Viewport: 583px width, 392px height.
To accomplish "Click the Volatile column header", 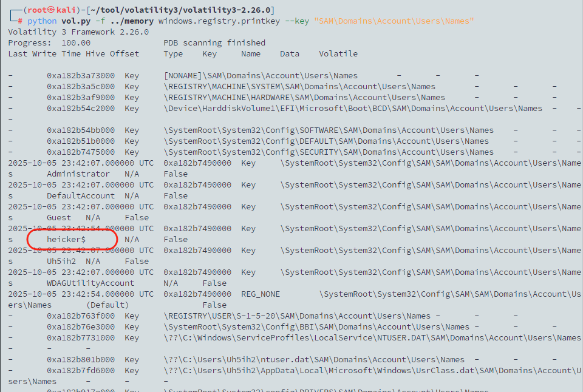I will tap(338, 54).
